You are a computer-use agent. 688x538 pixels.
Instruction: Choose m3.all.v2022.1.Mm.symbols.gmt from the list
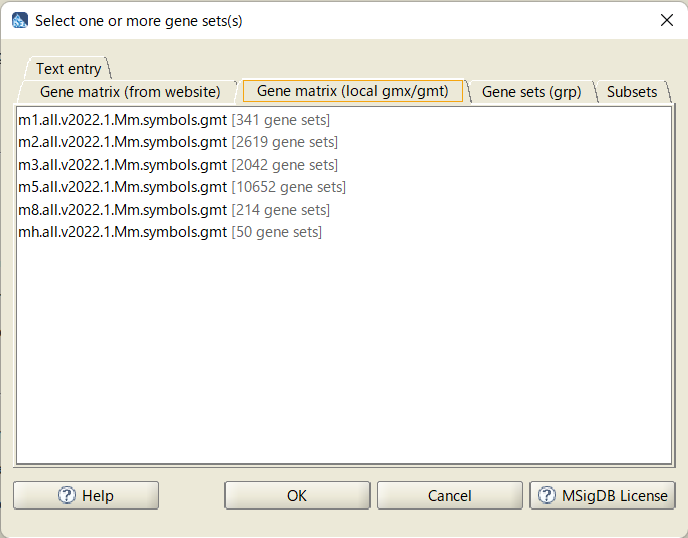pos(178,165)
